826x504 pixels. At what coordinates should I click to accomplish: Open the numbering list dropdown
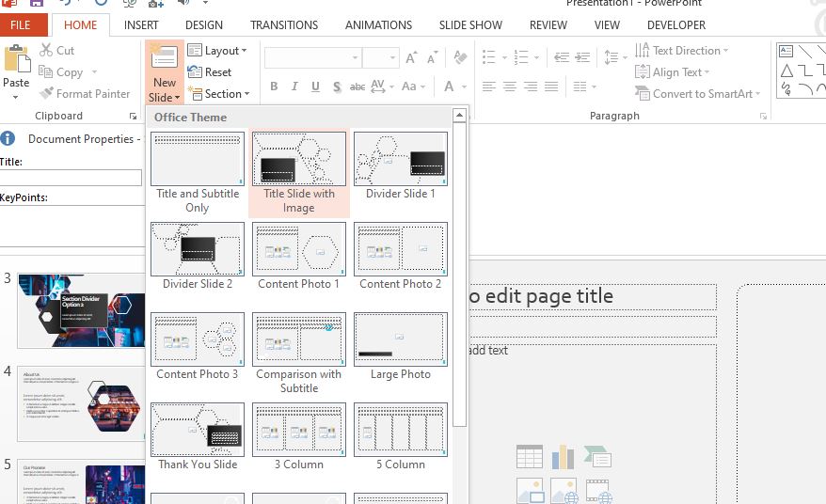click(536, 57)
